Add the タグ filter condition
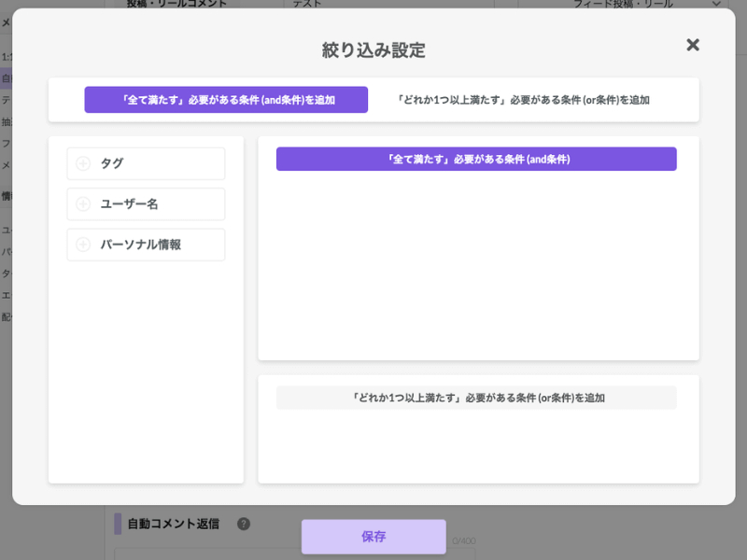The image size is (747, 560). click(x=146, y=163)
